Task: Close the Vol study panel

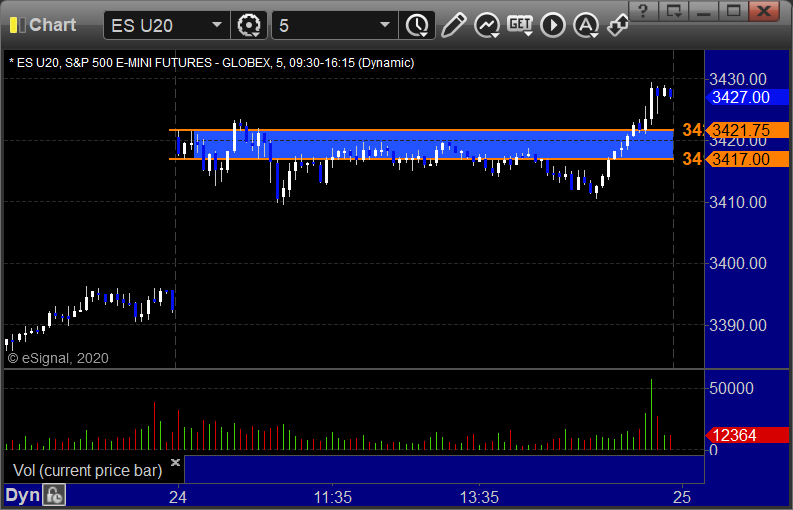Action: [175, 462]
